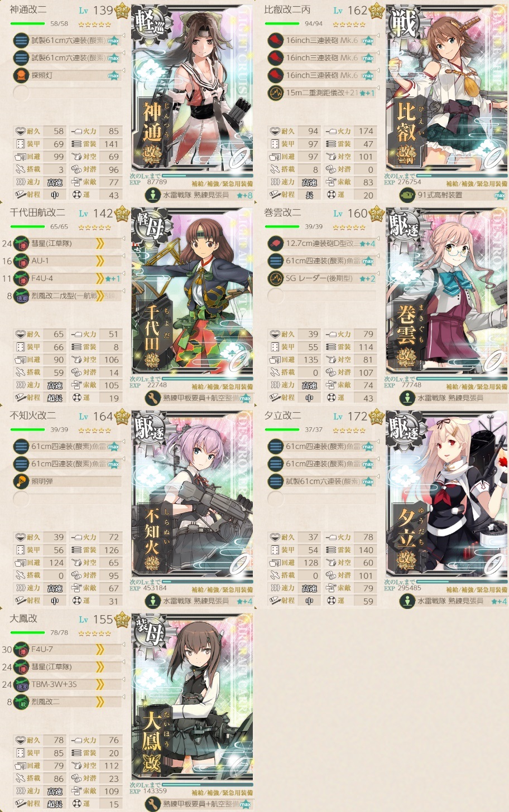Click the F4U-7 plane icon on 大鳳改
The height and width of the screenshot is (812, 509).
(x=22, y=649)
